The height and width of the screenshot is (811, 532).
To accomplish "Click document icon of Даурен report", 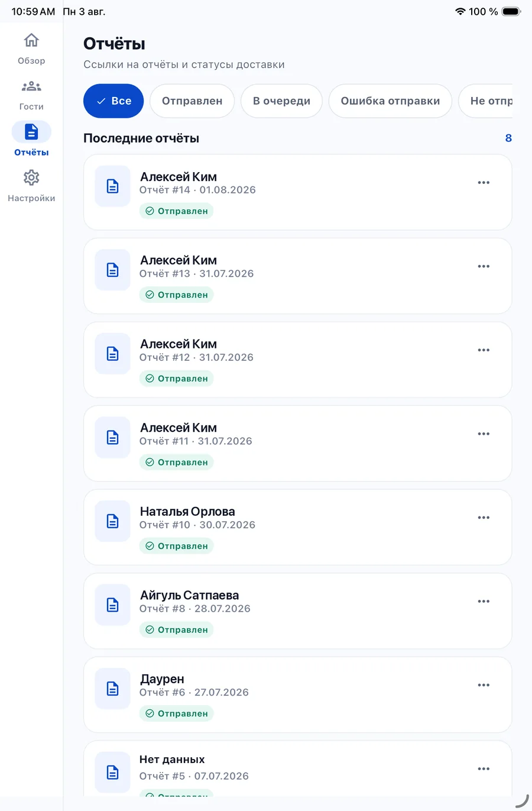I will 112,689.
